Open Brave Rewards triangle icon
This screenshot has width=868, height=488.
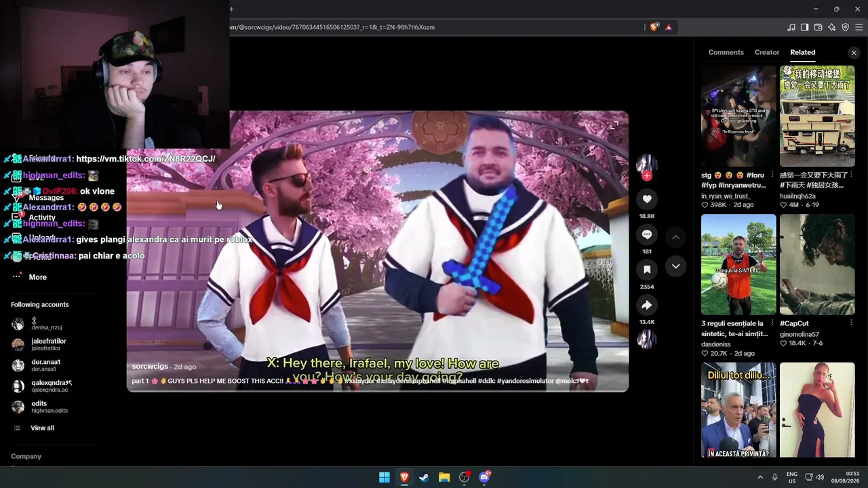point(669,27)
